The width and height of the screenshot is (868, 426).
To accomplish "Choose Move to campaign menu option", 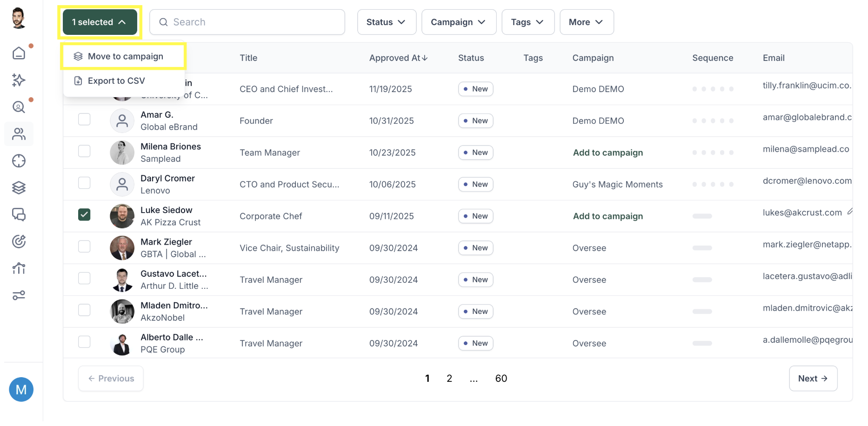I will [x=124, y=56].
